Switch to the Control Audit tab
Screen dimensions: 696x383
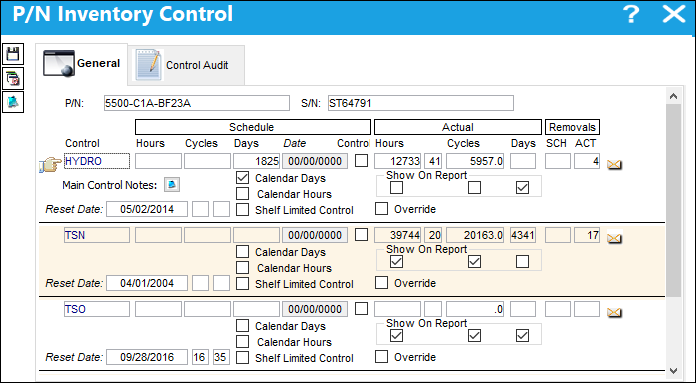(186, 65)
